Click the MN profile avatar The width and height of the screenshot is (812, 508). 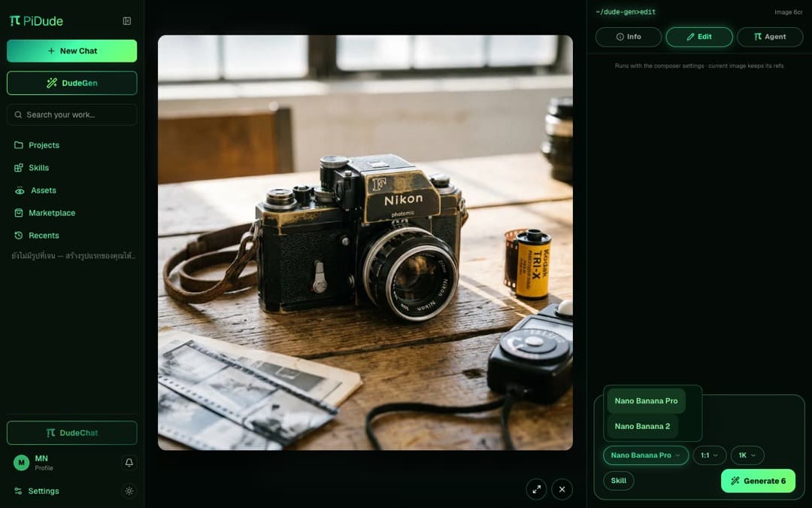[21, 462]
